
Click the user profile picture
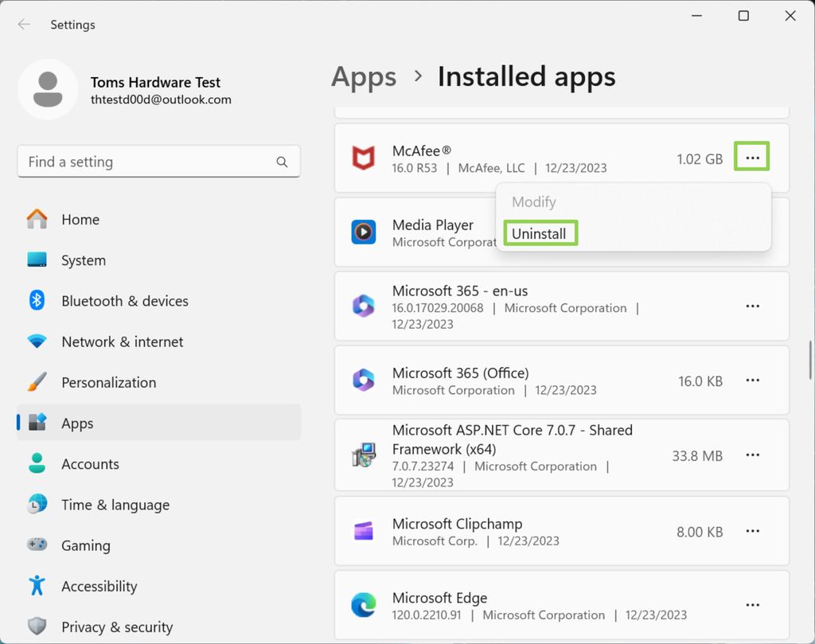[x=48, y=89]
